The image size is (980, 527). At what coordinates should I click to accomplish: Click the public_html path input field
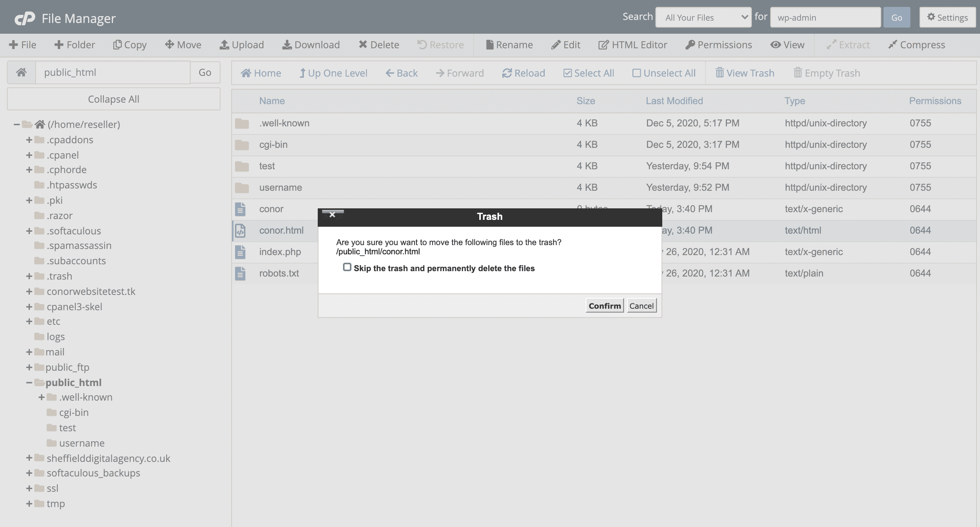[113, 72]
